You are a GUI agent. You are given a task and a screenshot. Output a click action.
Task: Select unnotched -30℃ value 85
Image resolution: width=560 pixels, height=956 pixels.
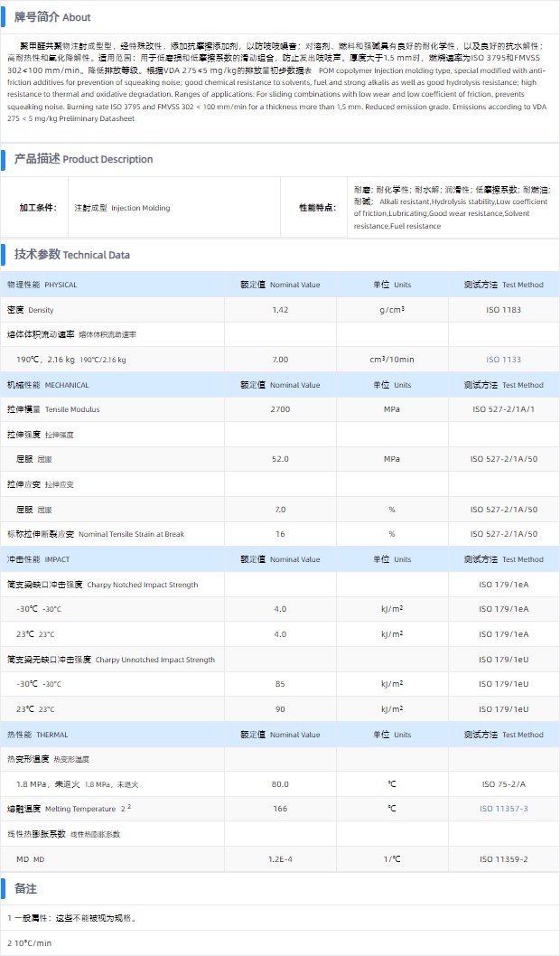[280, 684]
